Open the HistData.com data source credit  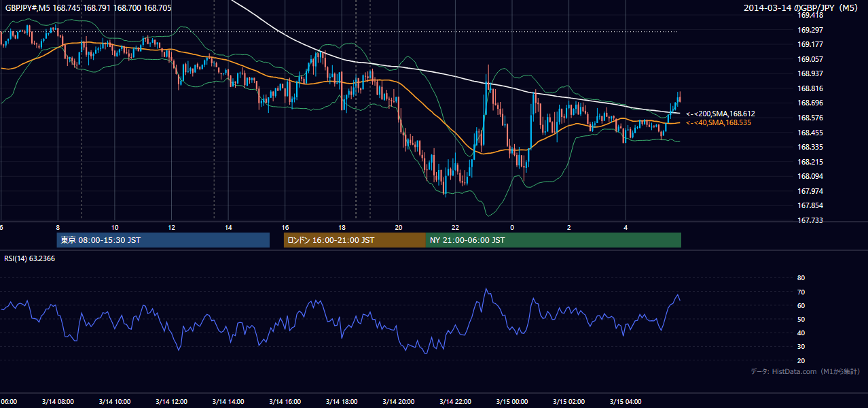coord(805,371)
